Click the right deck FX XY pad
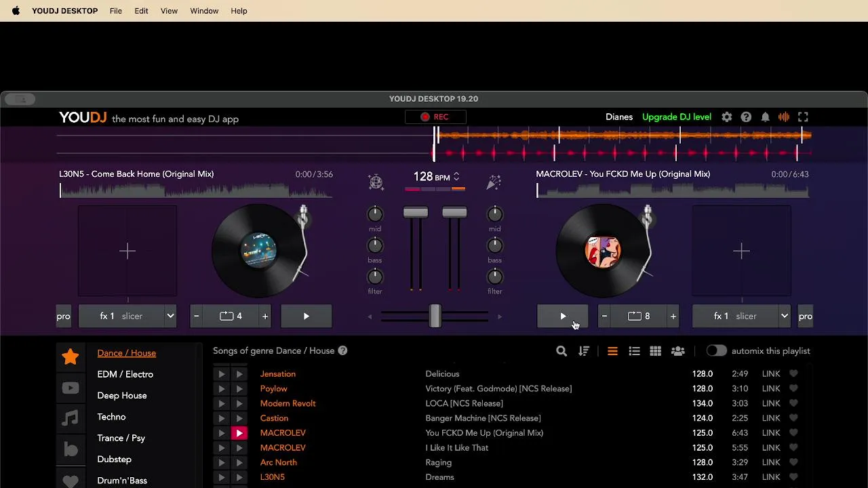Image resolution: width=868 pixels, height=488 pixels. coord(741,251)
